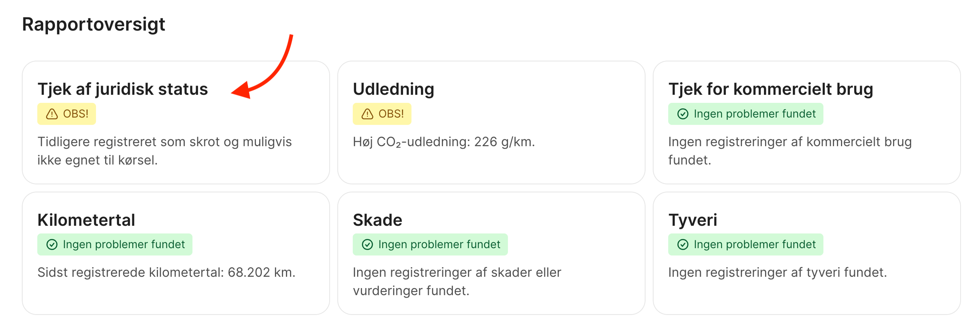Click Ingen problemer fundet badge under Tyveri
980x328 pixels.
coord(746,244)
